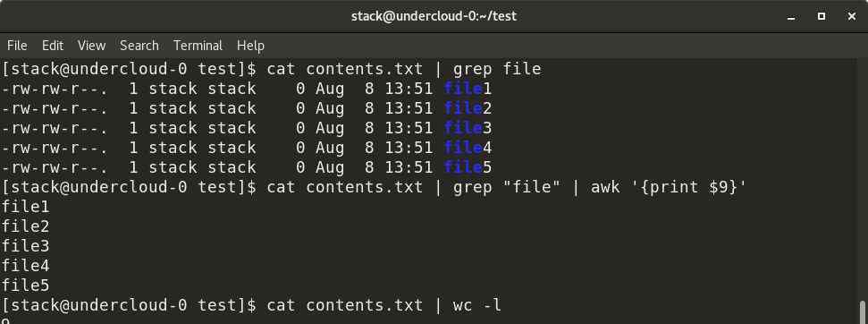This screenshot has height=324, width=868.
Task: Open the File menu
Action: (x=17, y=46)
